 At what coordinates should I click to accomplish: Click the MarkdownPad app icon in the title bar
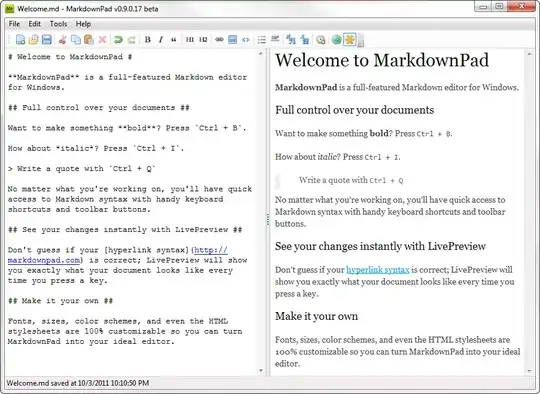pyautogui.click(x=10, y=9)
